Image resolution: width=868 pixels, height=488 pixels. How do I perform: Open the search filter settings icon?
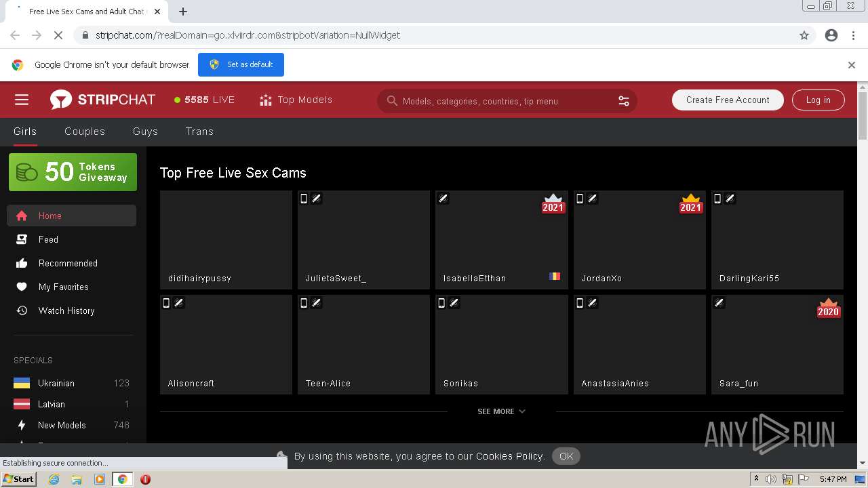click(624, 101)
